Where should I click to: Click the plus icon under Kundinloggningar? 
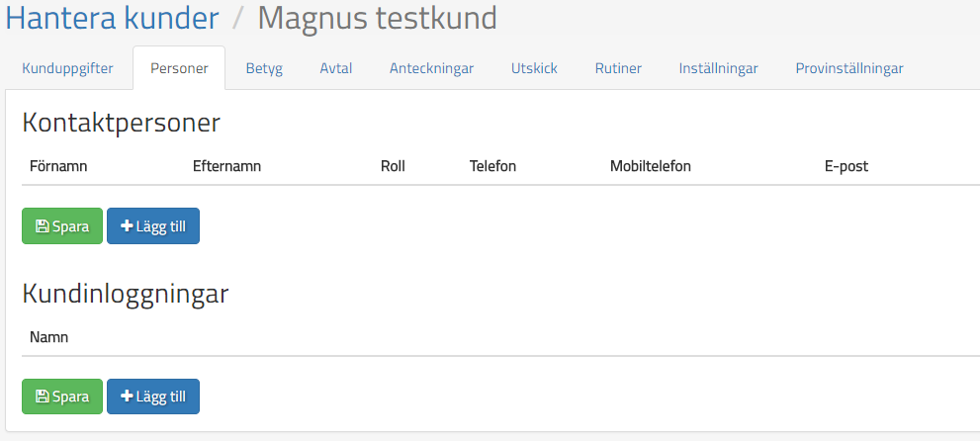point(127,397)
